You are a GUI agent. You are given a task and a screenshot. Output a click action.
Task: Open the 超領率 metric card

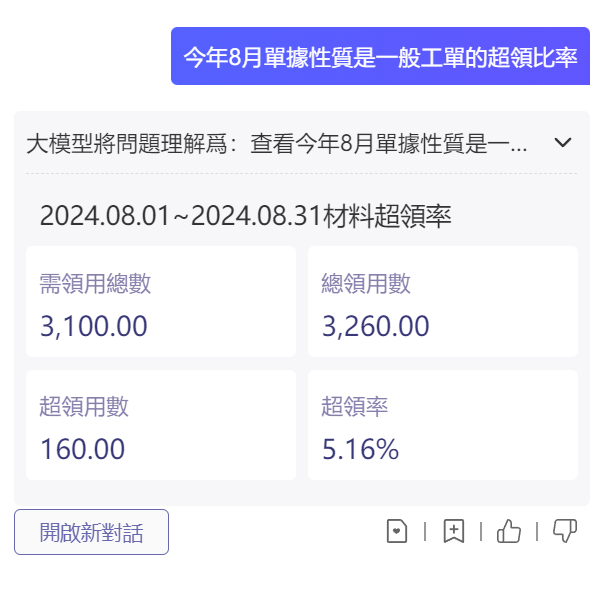coord(443,425)
